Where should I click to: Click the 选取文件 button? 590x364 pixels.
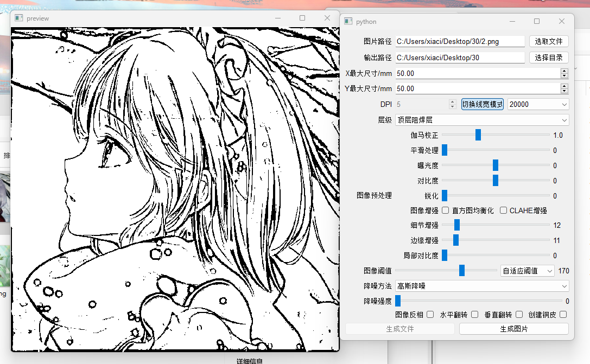tap(549, 41)
